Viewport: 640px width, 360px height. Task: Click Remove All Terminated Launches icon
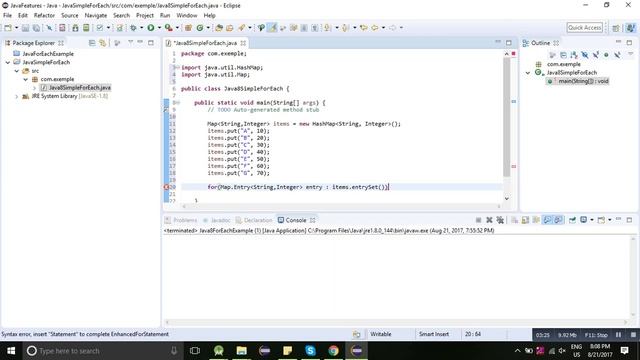[500, 220]
